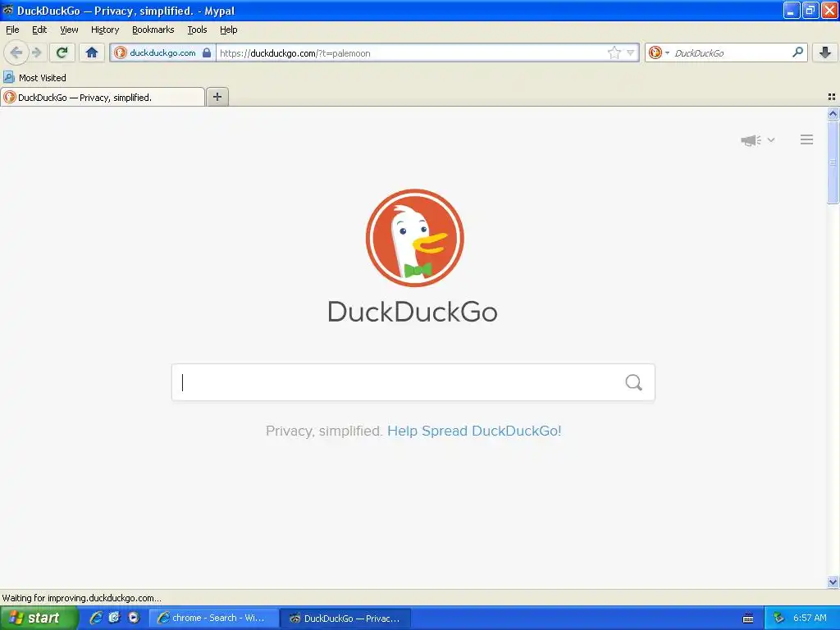Open address bar history dropdown arrow
840x630 pixels.
pos(631,52)
